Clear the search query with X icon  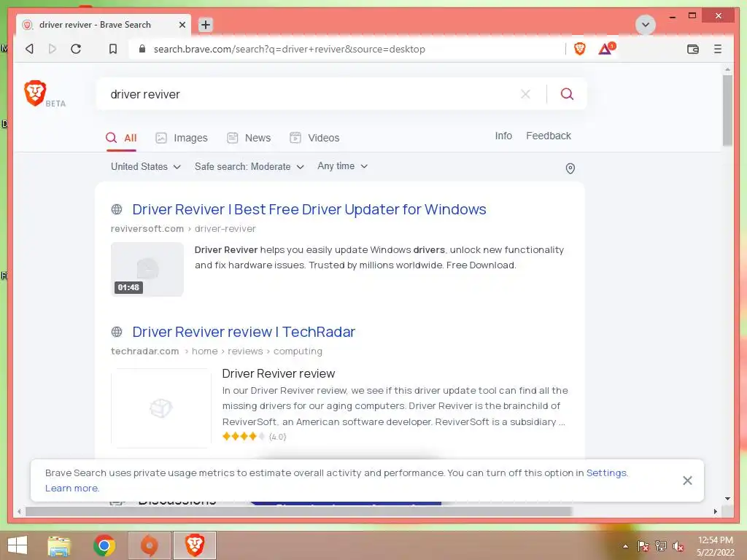point(525,94)
